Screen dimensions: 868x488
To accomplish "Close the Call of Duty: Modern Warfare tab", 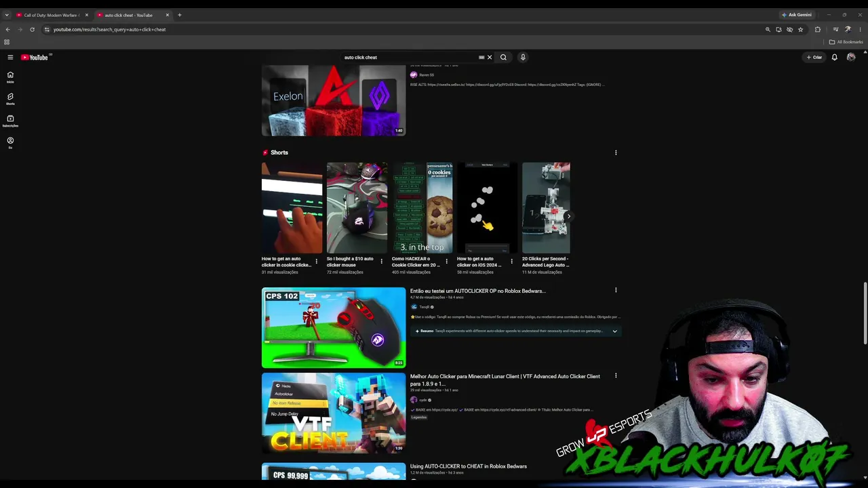I will 86,15.
